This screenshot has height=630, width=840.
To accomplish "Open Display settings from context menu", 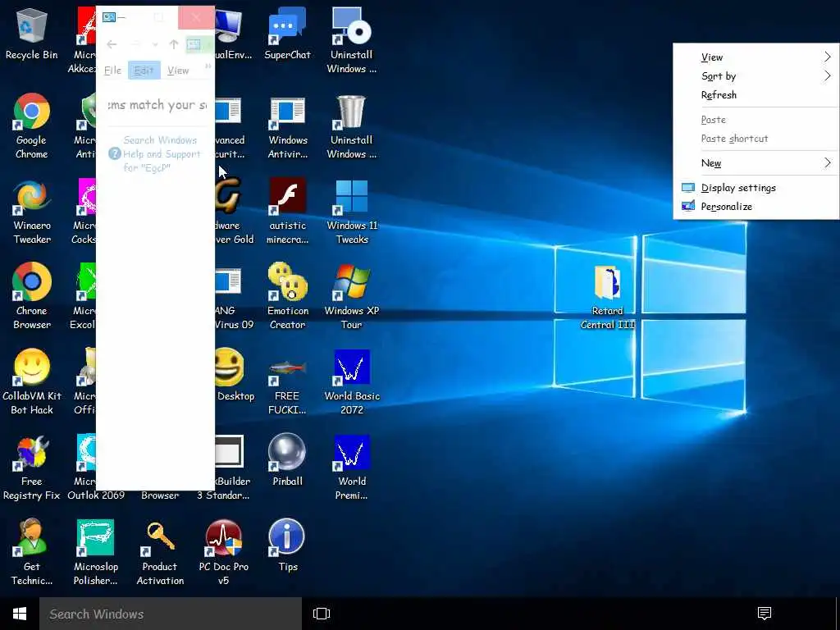I will pyautogui.click(x=756, y=188).
